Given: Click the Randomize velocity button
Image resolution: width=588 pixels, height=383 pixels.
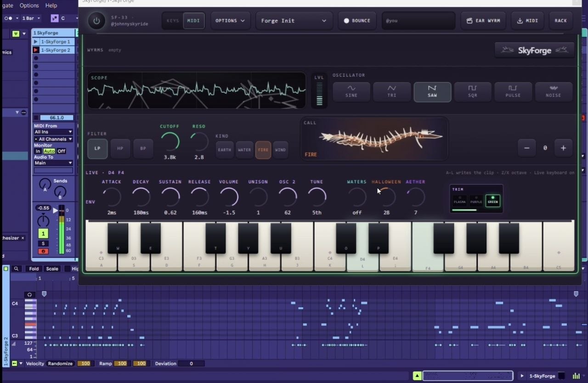Looking at the screenshot, I should pyautogui.click(x=60, y=363).
